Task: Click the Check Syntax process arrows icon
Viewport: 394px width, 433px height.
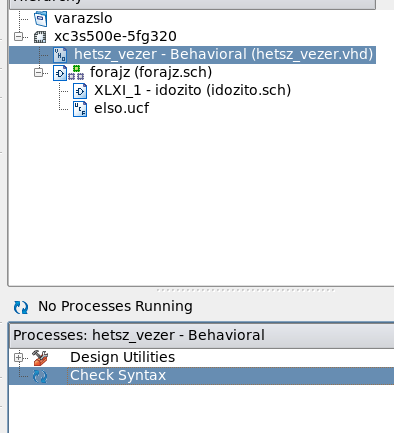Action: (x=40, y=376)
